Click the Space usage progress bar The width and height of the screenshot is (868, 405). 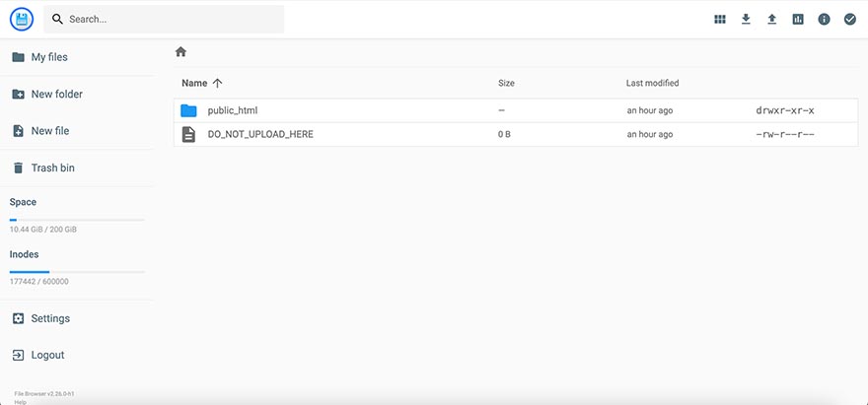click(x=77, y=220)
